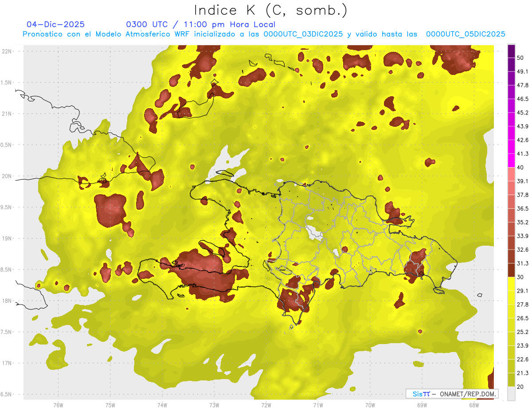Image resolution: width=532 pixels, height=411 pixels.
Task: Click the color bar value '20'
Action: [x=520, y=387]
